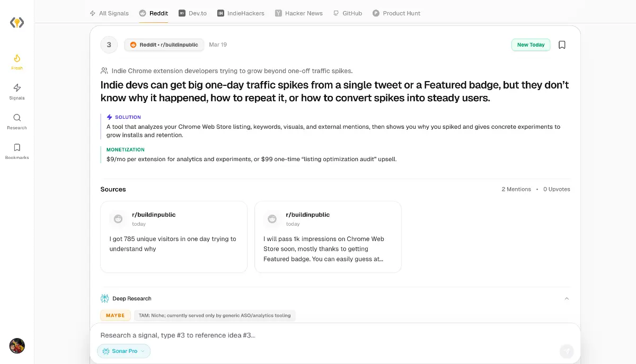
Task: Click the user profile avatar
Action: click(x=17, y=345)
